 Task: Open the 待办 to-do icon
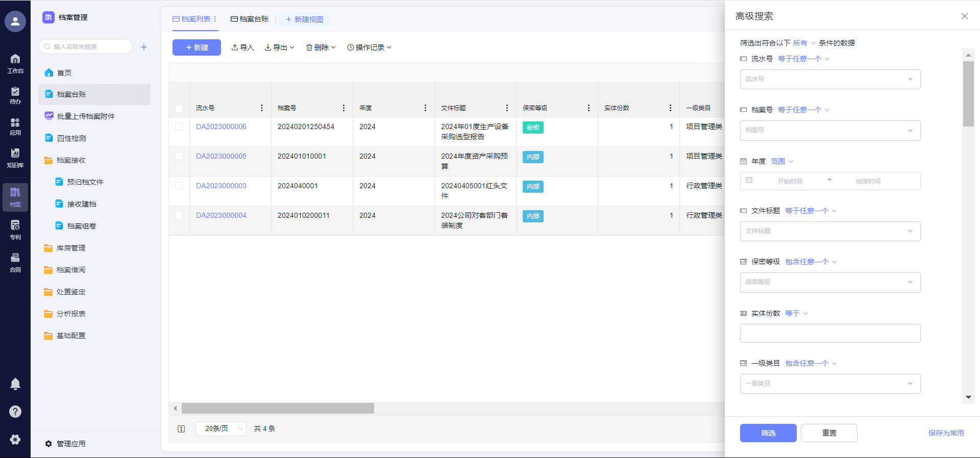(15, 95)
